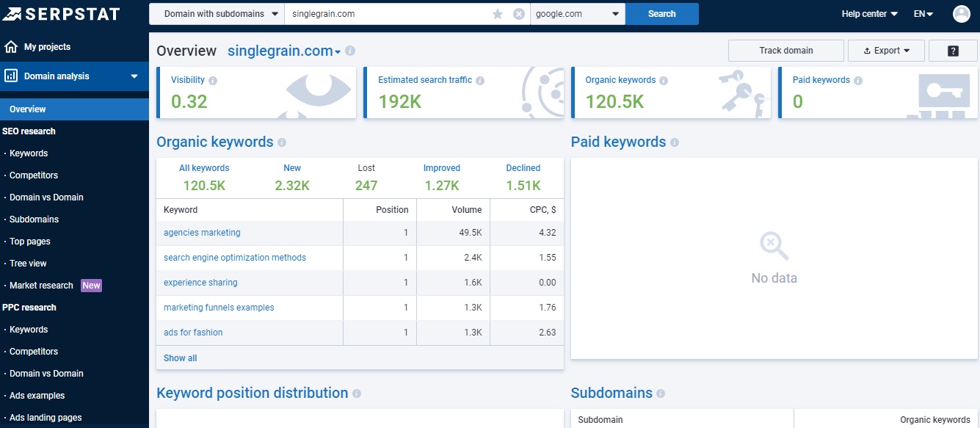
Task: Click info icon next to Overview domain
Action: click(x=350, y=51)
